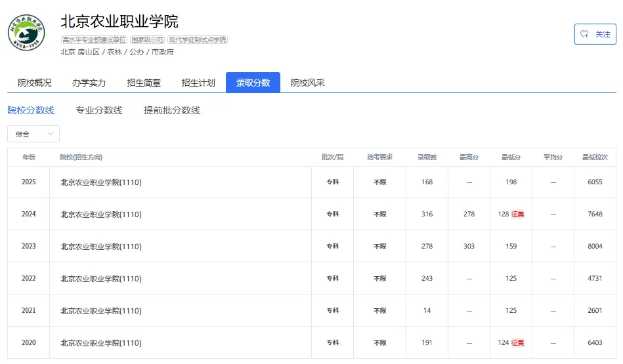The width and height of the screenshot is (623, 364).
Task: Click the 批次/段 column header
Action: pos(333,157)
